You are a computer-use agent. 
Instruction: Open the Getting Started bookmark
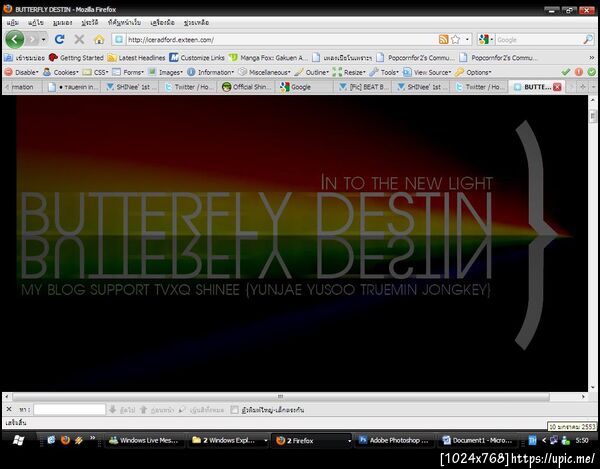(76, 58)
